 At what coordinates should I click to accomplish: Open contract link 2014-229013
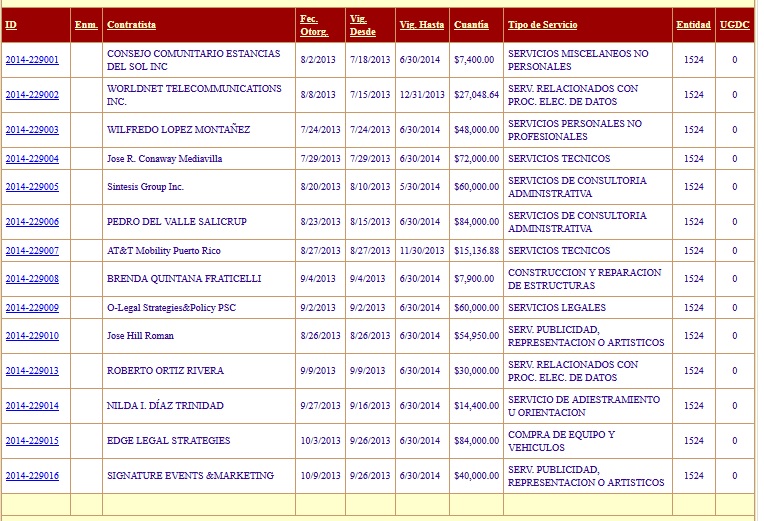tap(32, 371)
